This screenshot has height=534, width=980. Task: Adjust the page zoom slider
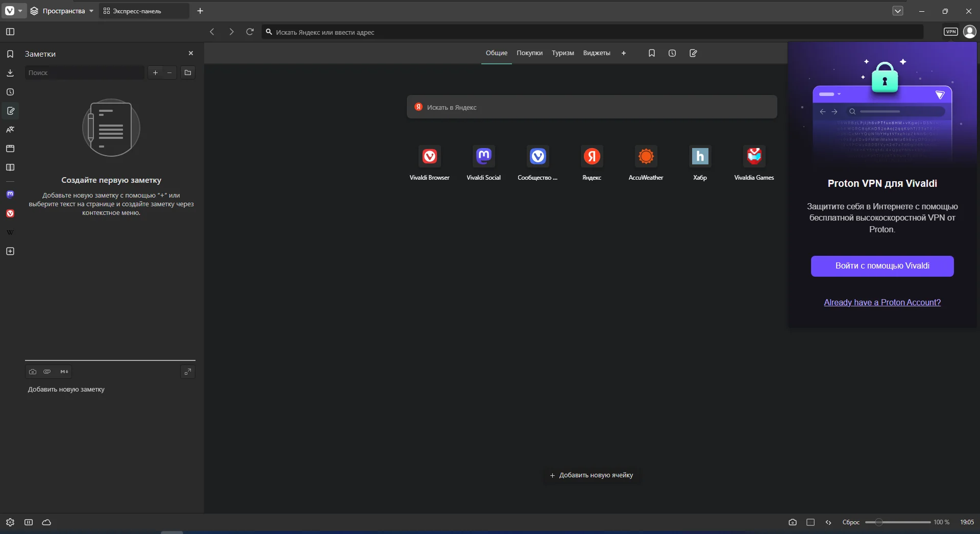point(898,522)
